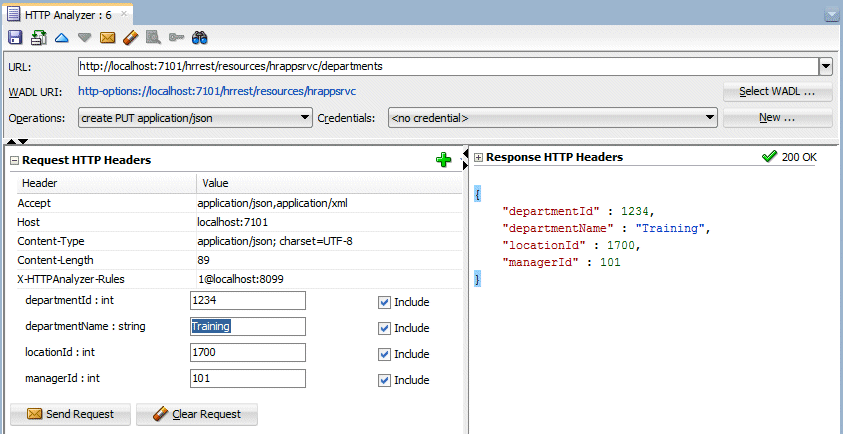This screenshot has height=434, width=843.
Task: Click the small down arrow on the splitter
Action: tap(23, 141)
